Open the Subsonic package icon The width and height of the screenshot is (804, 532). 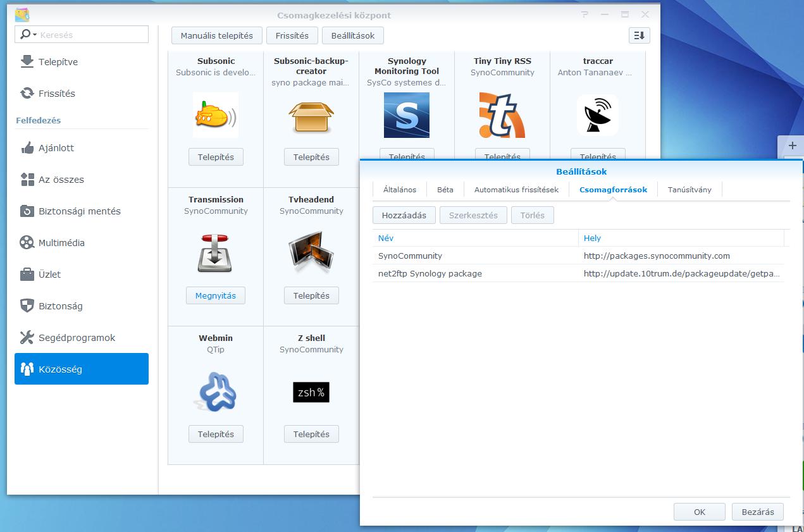(x=216, y=115)
